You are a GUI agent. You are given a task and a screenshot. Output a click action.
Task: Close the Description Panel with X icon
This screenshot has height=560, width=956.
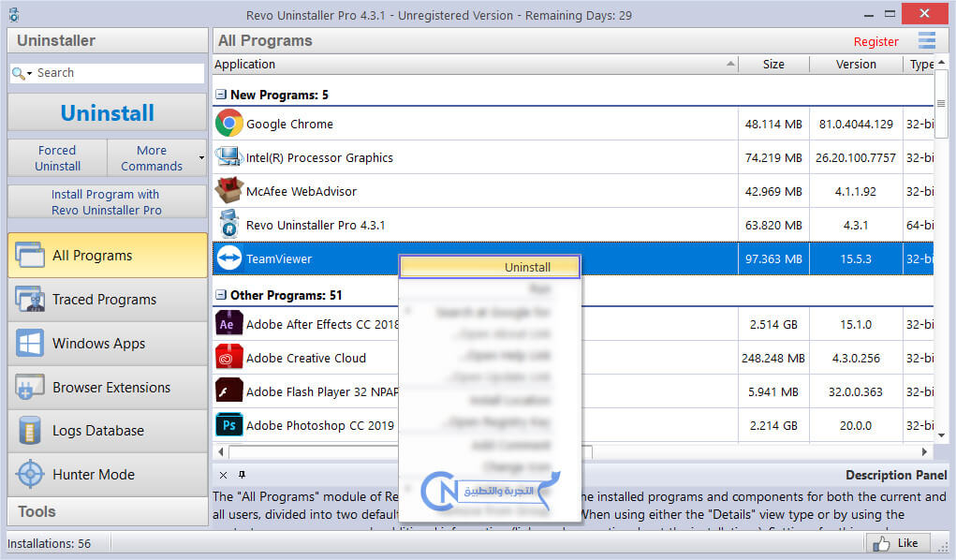coord(223,475)
